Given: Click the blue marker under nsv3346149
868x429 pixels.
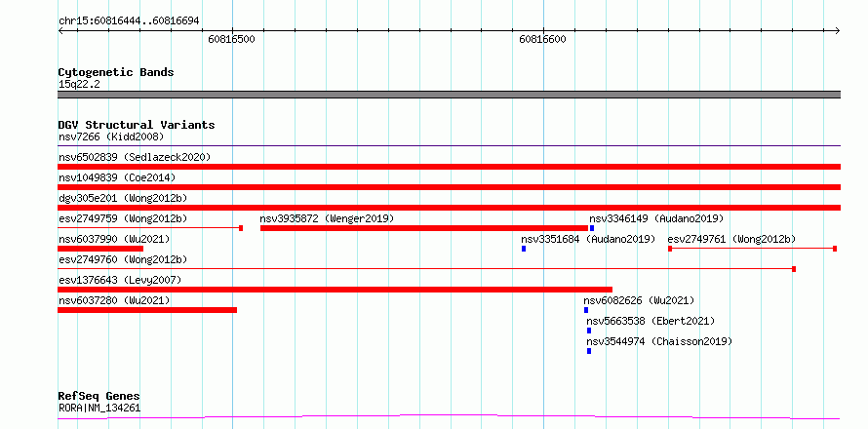Looking at the screenshot, I should pos(592,228).
